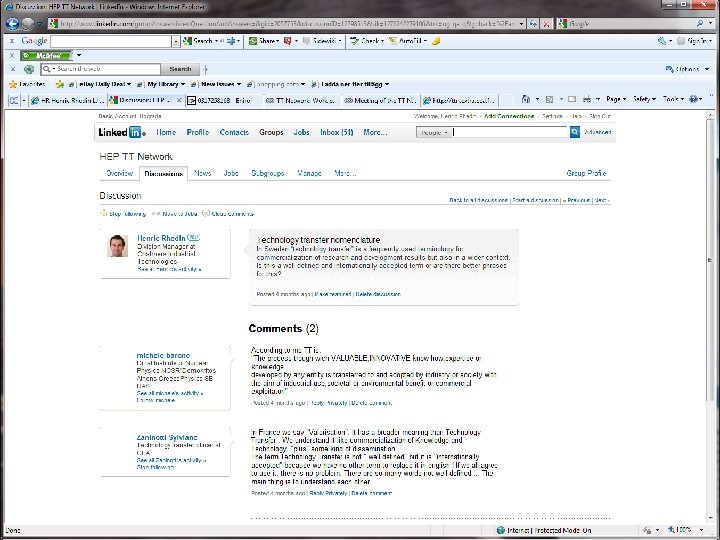Click the LinkedIn people search text field
Viewport: 720px width, 540px height.
click(510, 132)
